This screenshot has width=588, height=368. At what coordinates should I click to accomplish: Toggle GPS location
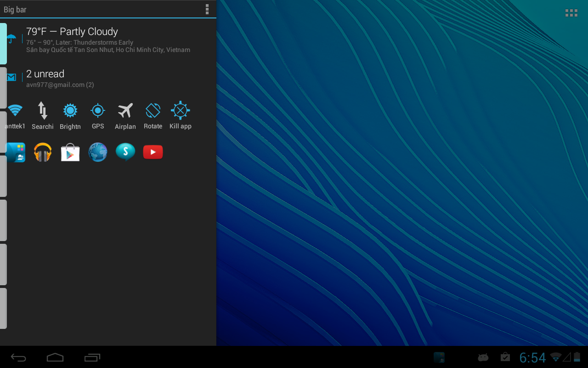tap(98, 116)
